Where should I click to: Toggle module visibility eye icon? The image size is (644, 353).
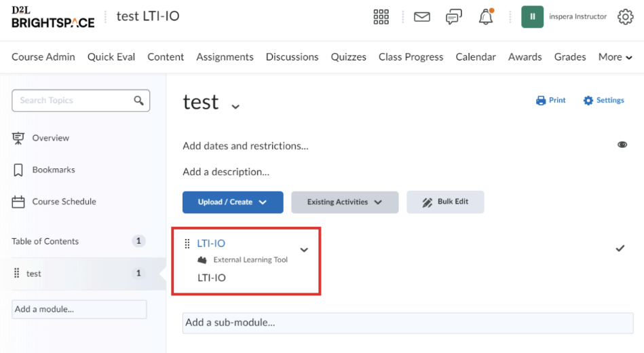[622, 145]
